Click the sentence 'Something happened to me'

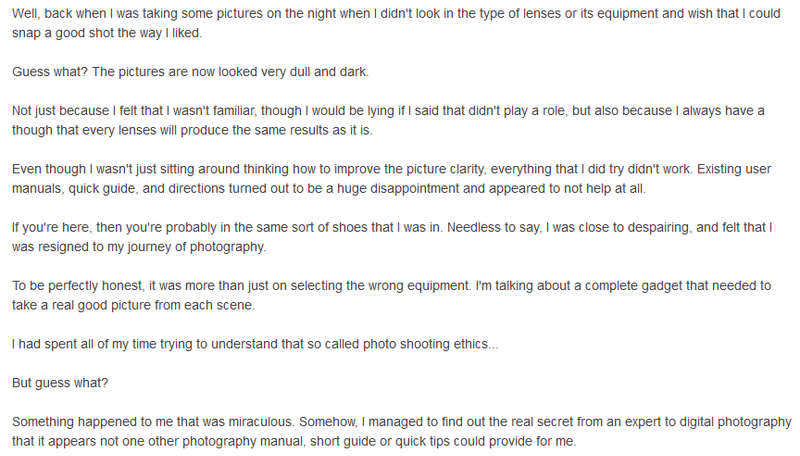153,422
